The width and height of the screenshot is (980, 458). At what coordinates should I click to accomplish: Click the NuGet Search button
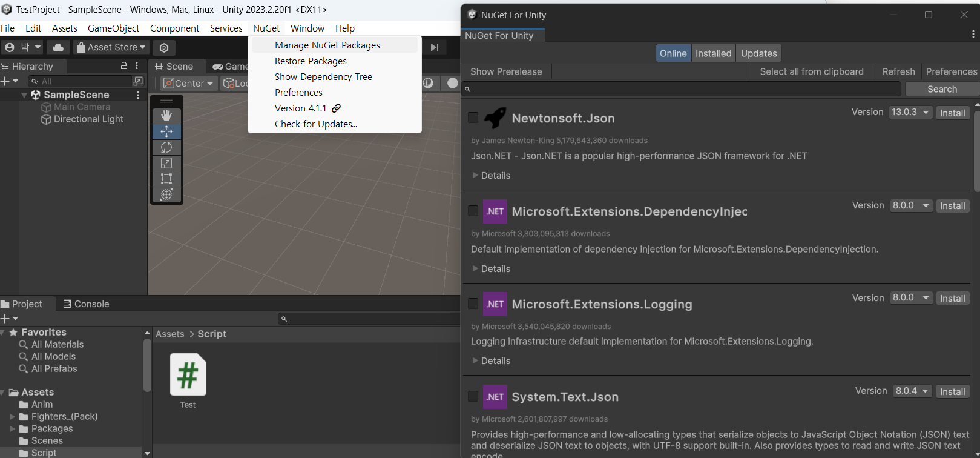(x=942, y=89)
